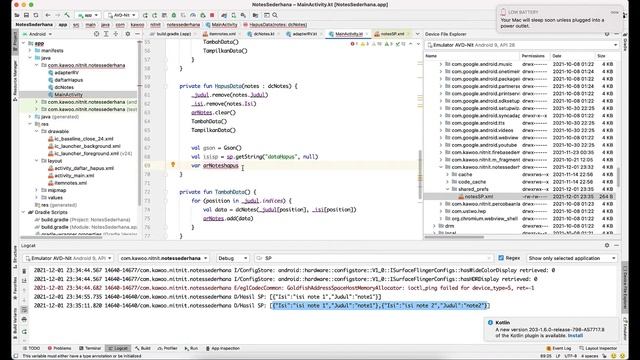Image resolution: width=640 pixels, height=360 pixels.
Task: Click the Debug bug icon in toolbar
Action: pyautogui.click(x=174, y=15)
